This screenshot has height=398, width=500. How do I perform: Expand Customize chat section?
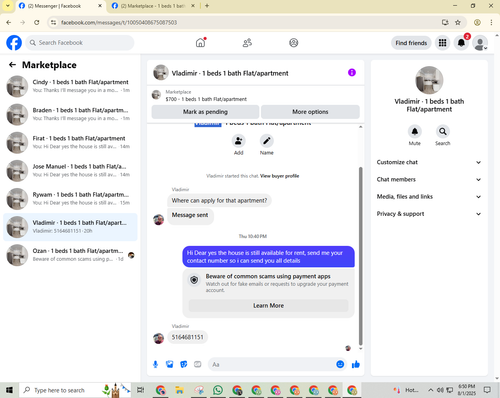tap(429, 162)
